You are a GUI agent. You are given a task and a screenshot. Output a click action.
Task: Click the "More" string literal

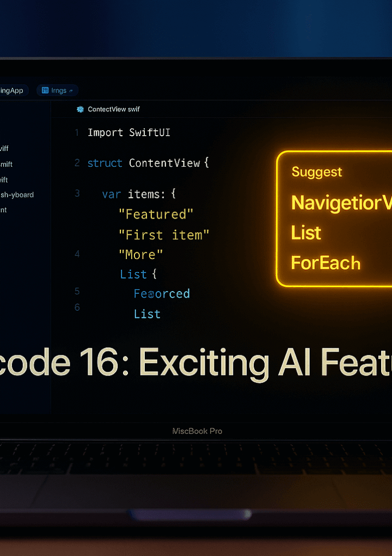[141, 255]
